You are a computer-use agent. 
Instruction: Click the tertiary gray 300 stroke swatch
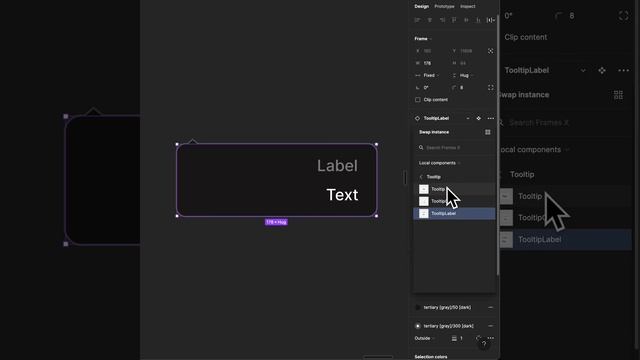click(418, 326)
